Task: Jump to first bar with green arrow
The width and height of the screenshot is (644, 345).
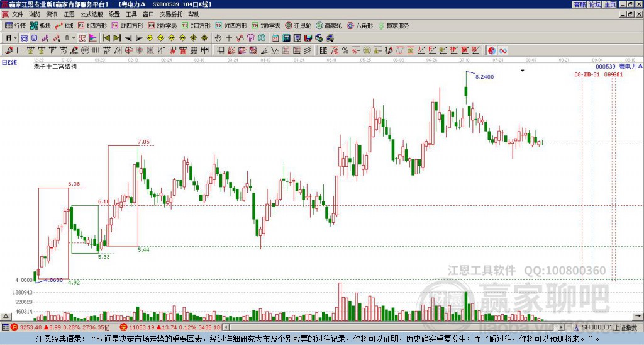Action: tap(106, 38)
